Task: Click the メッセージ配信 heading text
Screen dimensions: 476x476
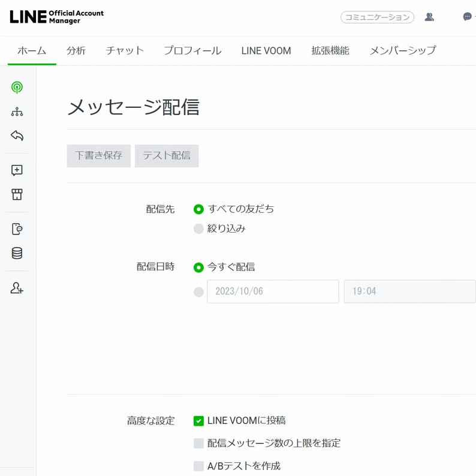Action: (133, 107)
